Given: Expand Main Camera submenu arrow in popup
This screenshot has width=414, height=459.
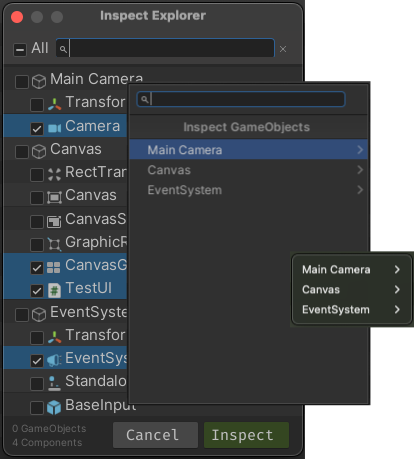Looking at the screenshot, I should [x=360, y=150].
